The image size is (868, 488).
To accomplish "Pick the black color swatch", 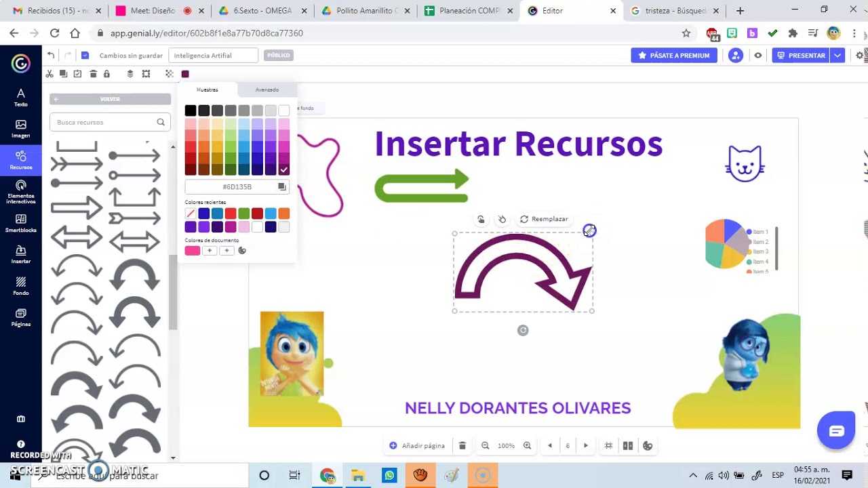I will point(191,110).
